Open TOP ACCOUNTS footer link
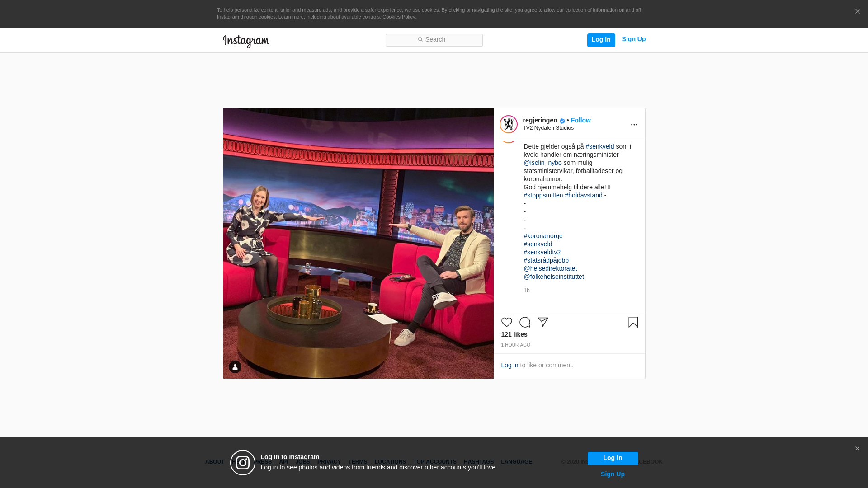Viewport: 868px width, 488px height. (434, 462)
